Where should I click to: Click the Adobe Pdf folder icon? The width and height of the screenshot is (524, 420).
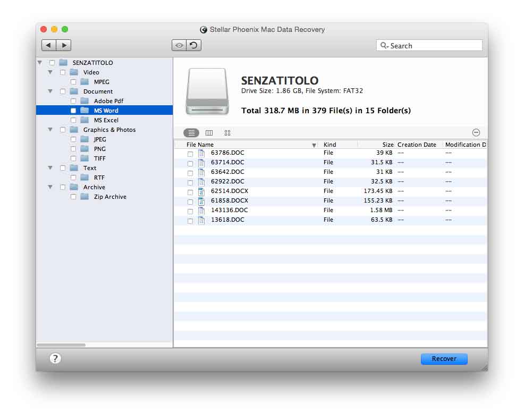pos(85,100)
